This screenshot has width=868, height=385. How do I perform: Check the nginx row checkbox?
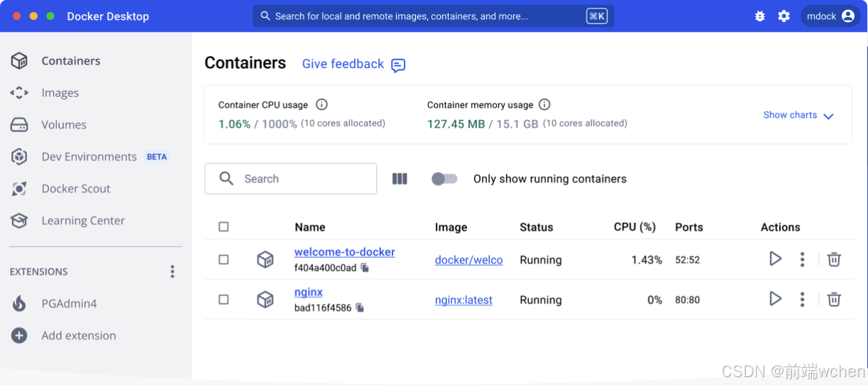coord(224,300)
